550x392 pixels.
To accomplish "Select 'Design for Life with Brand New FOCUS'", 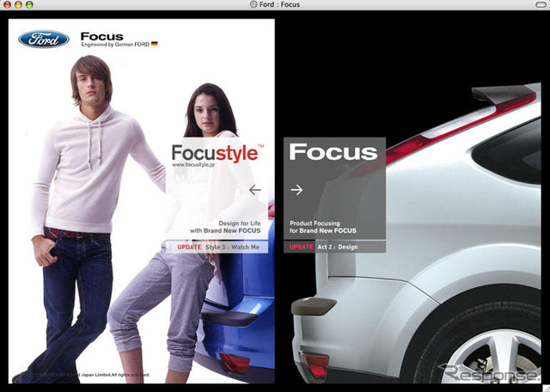I will [x=225, y=227].
